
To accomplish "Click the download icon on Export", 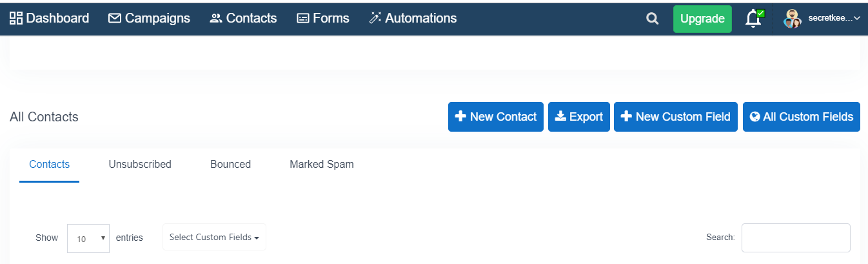I will (560, 116).
